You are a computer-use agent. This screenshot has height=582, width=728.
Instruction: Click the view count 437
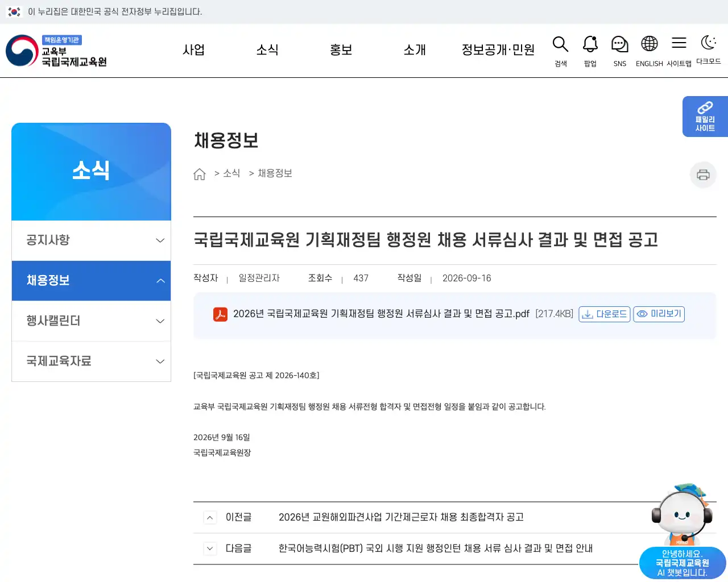pyautogui.click(x=361, y=278)
